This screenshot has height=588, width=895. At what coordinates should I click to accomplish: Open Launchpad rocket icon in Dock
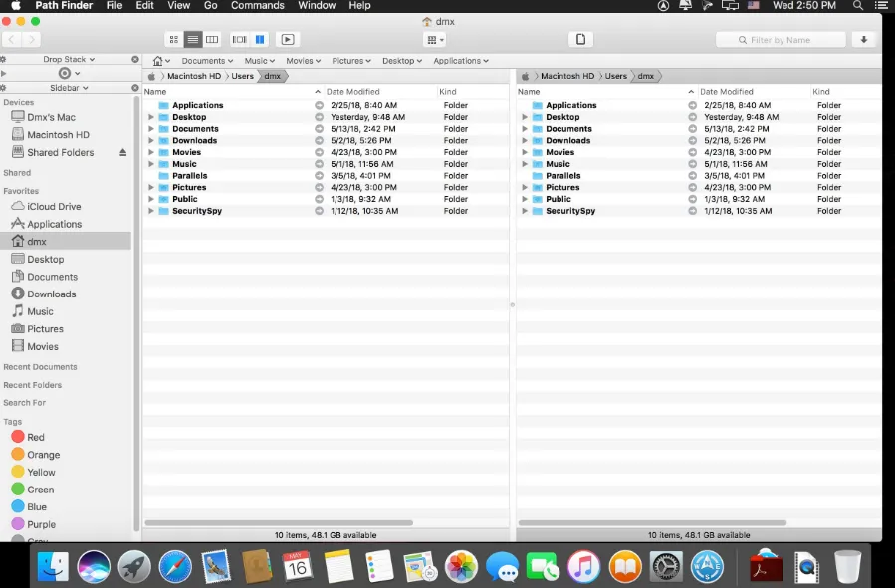click(x=134, y=567)
